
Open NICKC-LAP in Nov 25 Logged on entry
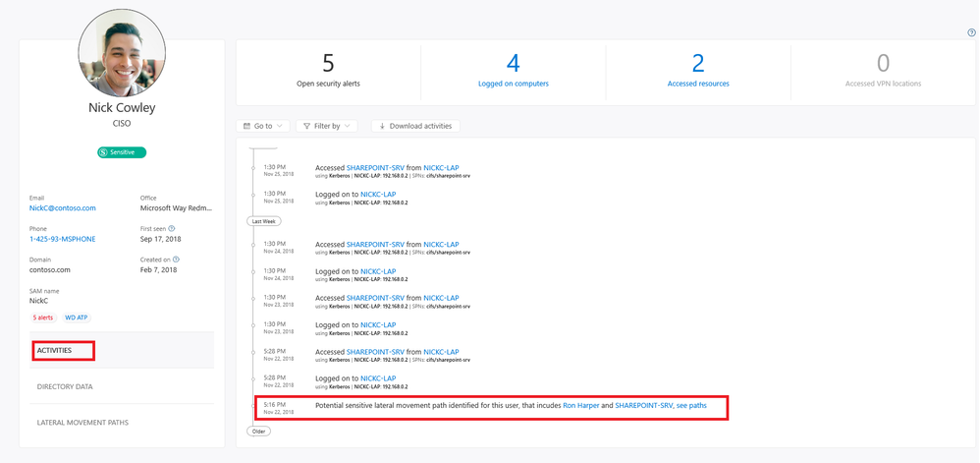pos(378,195)
